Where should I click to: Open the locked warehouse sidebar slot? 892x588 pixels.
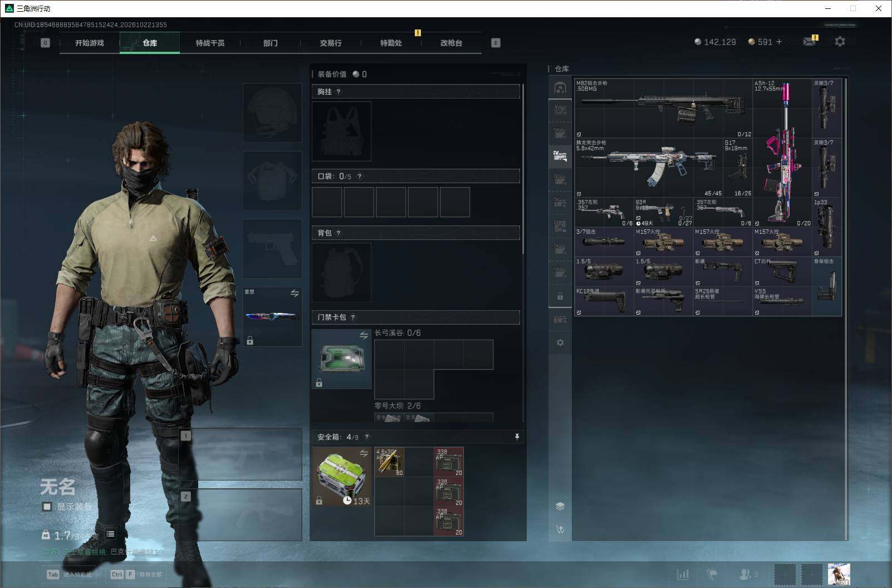pos(560,296)
